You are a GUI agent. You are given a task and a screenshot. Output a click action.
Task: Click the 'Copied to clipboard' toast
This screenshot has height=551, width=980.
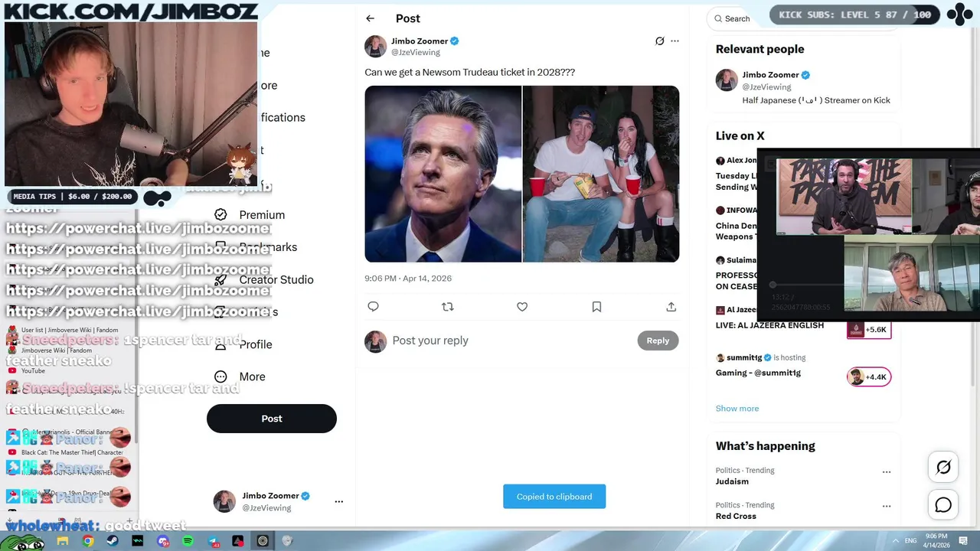pos(554,497)
